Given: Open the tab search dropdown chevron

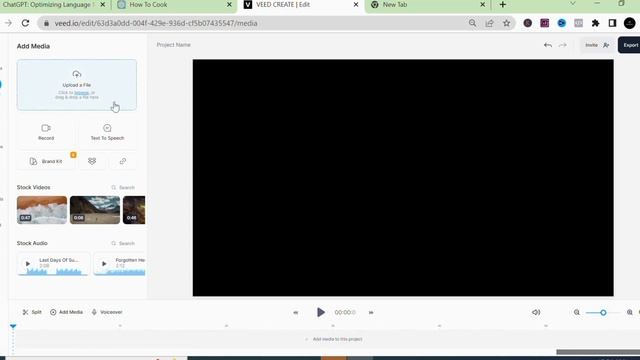Looking at the screenshot, I should pos(573,4).
